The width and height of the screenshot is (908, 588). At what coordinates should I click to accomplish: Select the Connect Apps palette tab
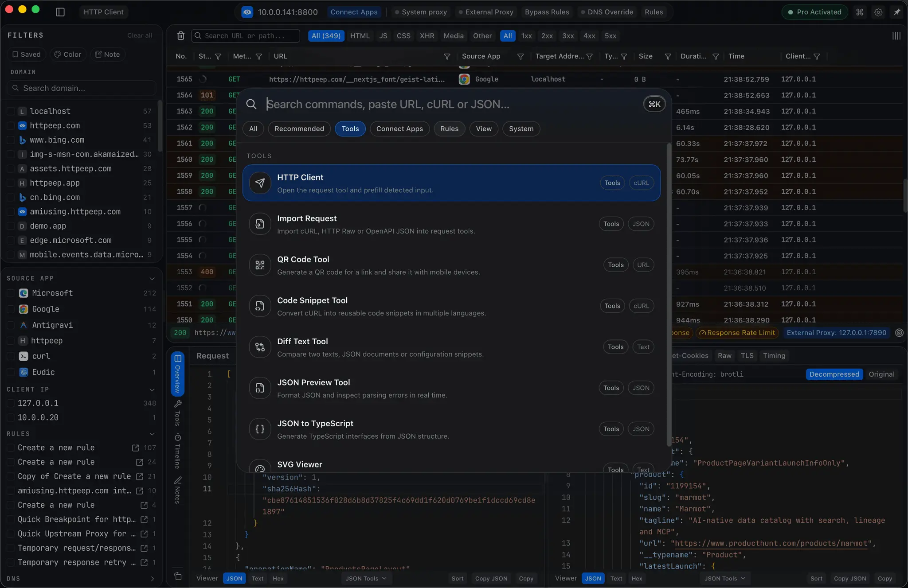(x=399, y=129)
